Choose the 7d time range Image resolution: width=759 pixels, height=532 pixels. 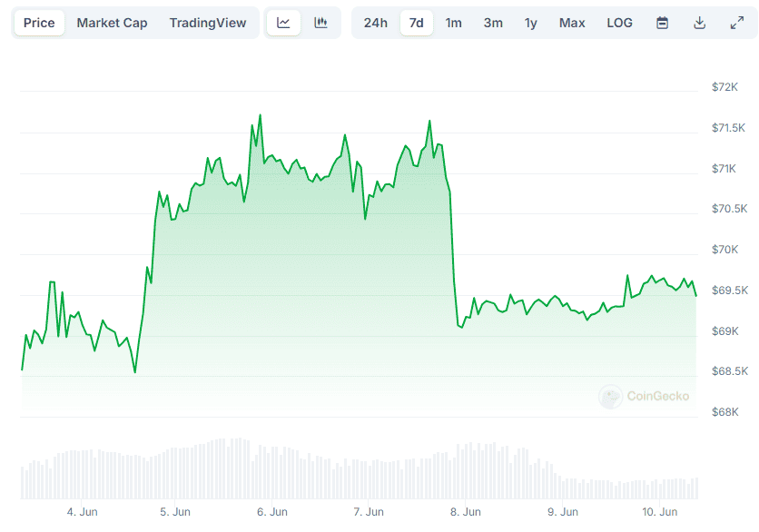[416, 23]
